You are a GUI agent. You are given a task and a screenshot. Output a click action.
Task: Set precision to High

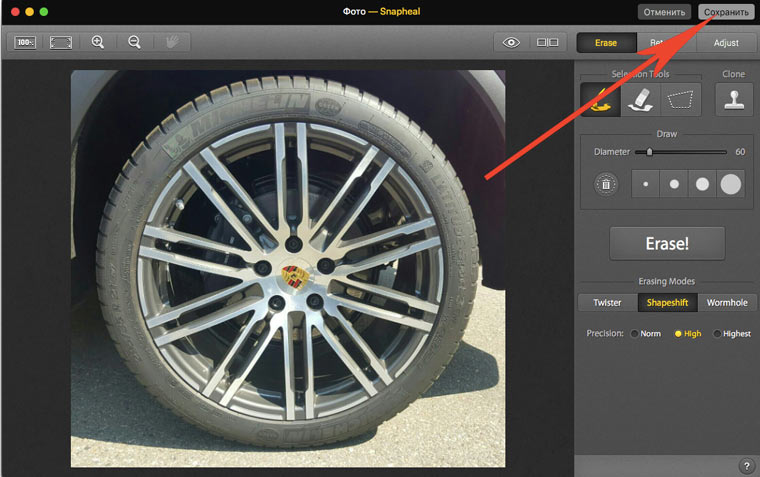click(688, 334)
